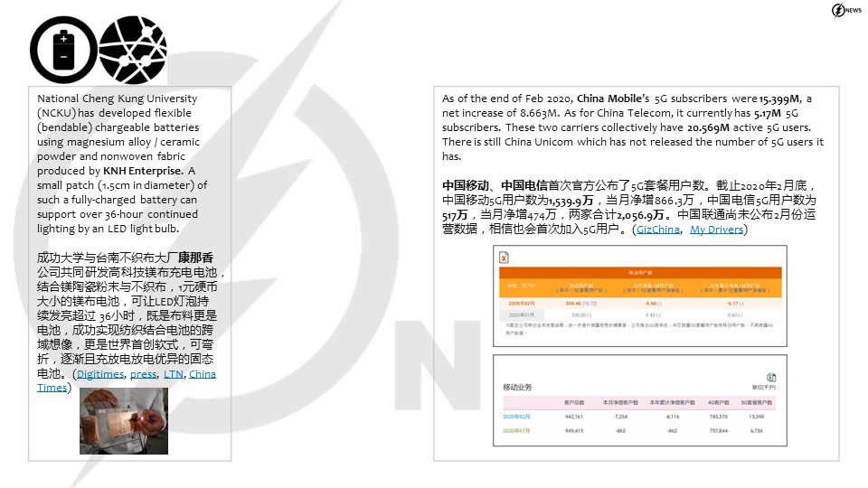Screen dimensions: 868x488
Task: Click the bold 15.399M figure
Action: 780,99
